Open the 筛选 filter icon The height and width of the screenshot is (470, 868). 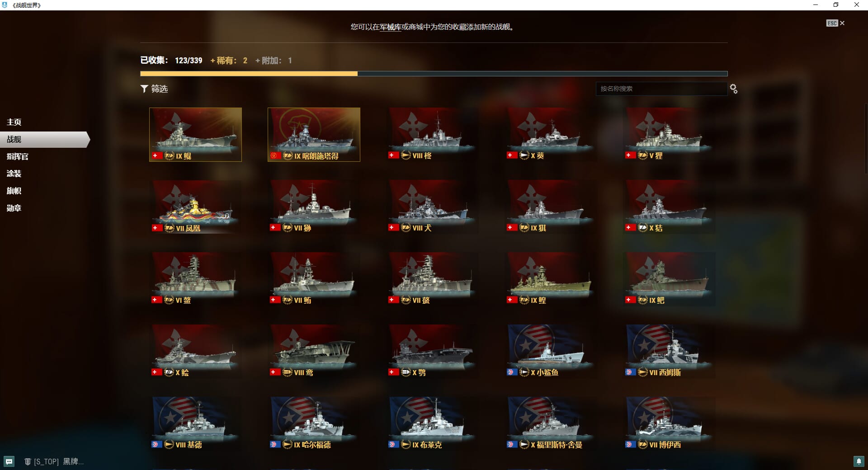[x=144, y=89]
